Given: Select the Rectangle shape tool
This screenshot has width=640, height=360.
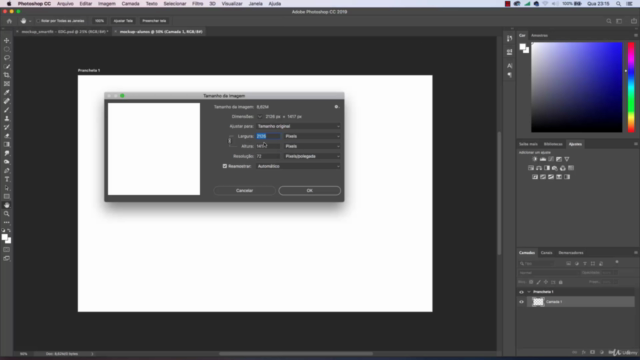Looking at the screenshot, I should pyautogui.click(x=7, y=196).
